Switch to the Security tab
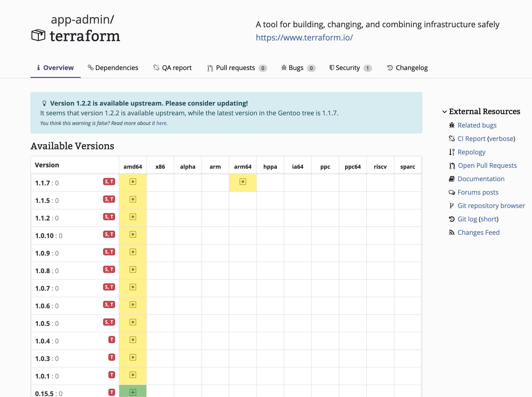 347,68
